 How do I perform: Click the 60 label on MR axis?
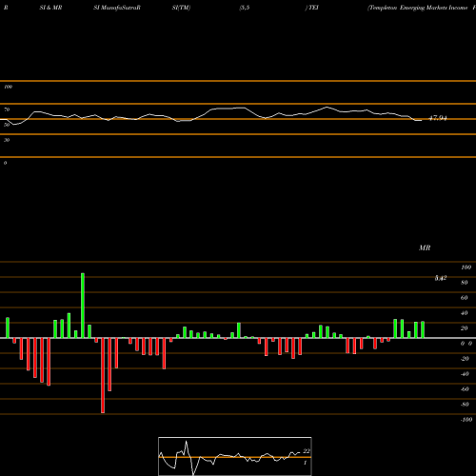click(465, 298)
